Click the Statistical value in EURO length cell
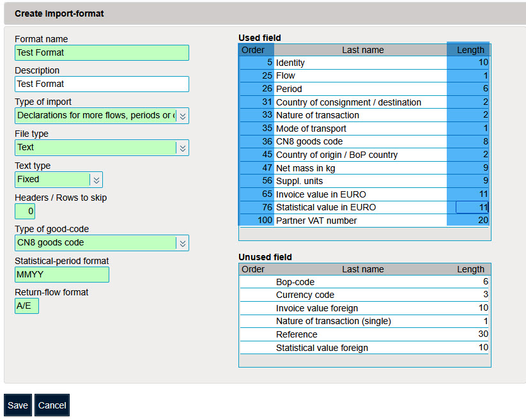 (472, 207)
